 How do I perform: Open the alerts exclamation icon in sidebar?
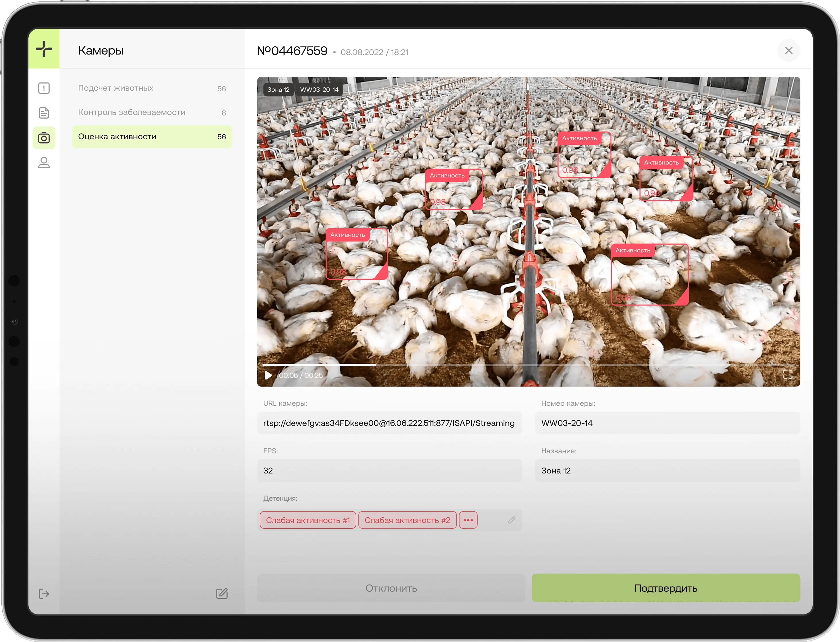[x=44, y=88]
